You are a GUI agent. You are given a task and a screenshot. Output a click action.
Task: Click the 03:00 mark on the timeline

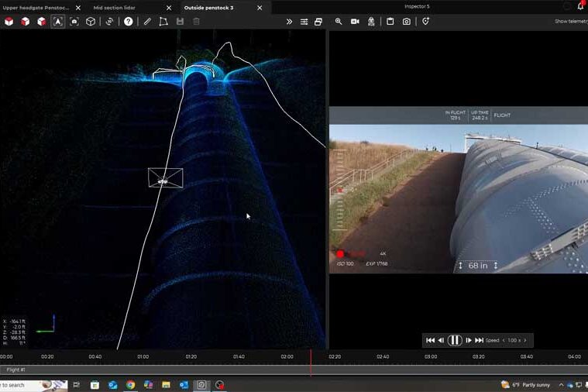click(x=431, y=356)
